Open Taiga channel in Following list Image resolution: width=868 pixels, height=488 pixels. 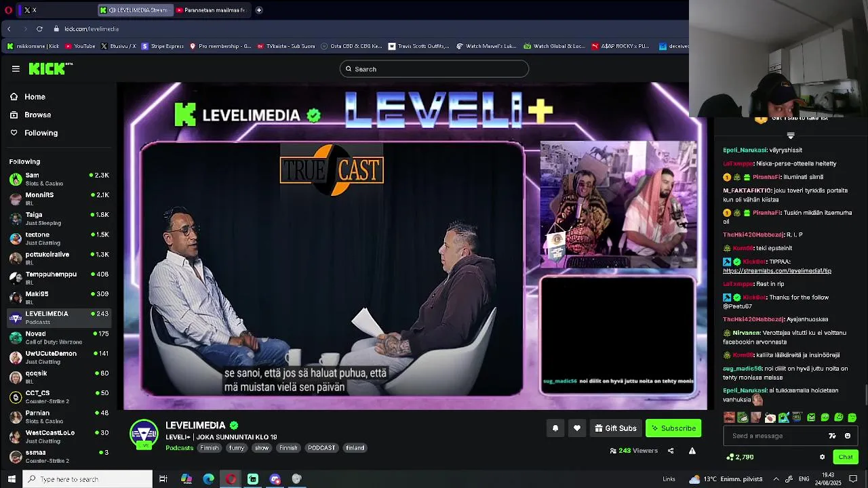[x=58, y=218]
